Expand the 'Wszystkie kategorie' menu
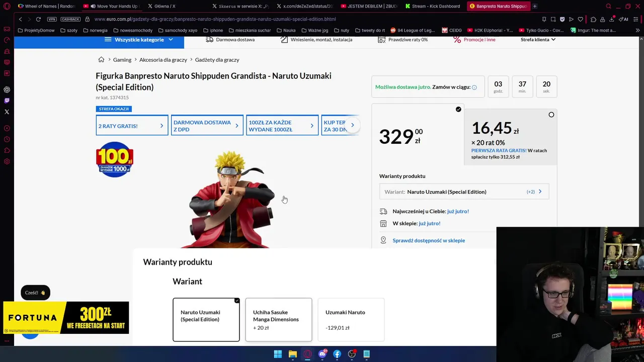Screen dimensions: 644x362 click(x=139, y=40)
